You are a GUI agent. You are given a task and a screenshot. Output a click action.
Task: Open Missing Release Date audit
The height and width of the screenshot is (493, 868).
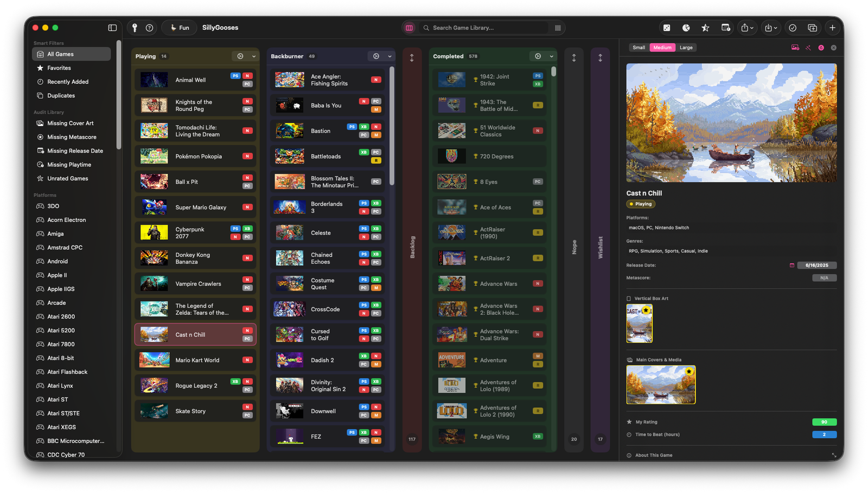[71, 151]
